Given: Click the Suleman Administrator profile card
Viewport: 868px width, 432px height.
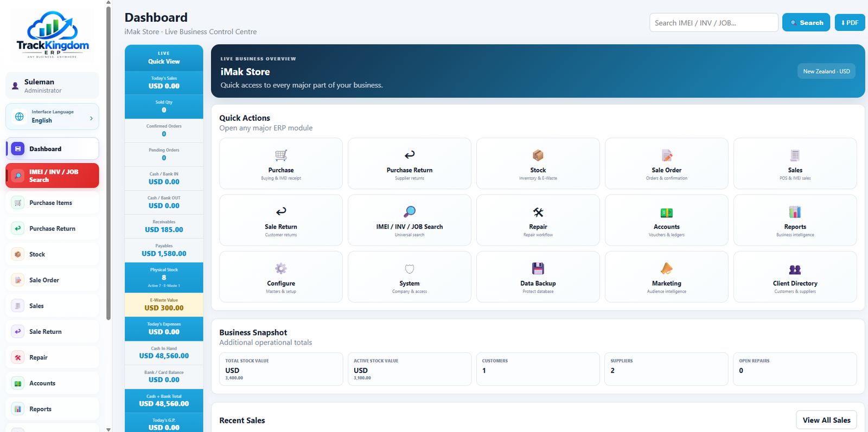Looking at the screenshot, I should (x=52, y=86).
